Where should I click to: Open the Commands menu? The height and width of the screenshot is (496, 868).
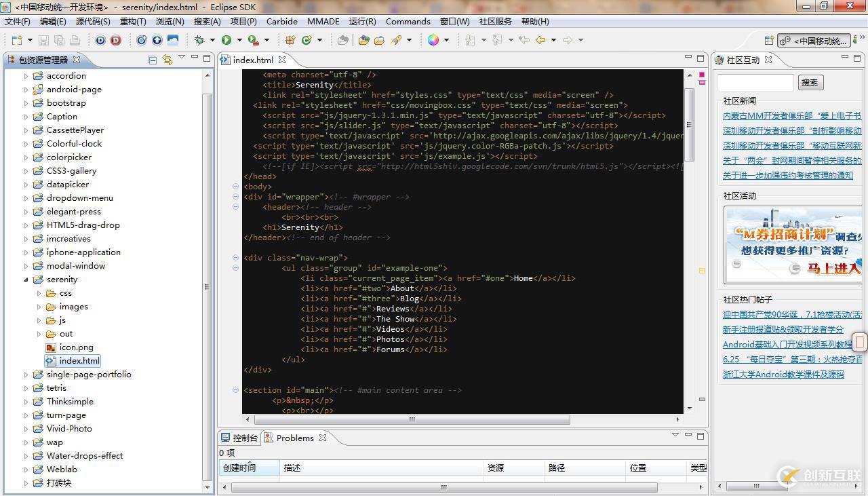[x=408, y=22]
